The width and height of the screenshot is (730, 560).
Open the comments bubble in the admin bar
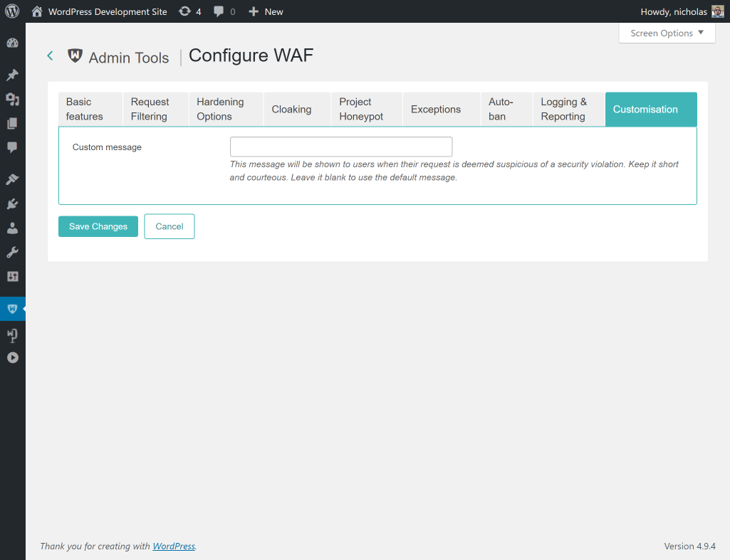[x=219, y=11]
